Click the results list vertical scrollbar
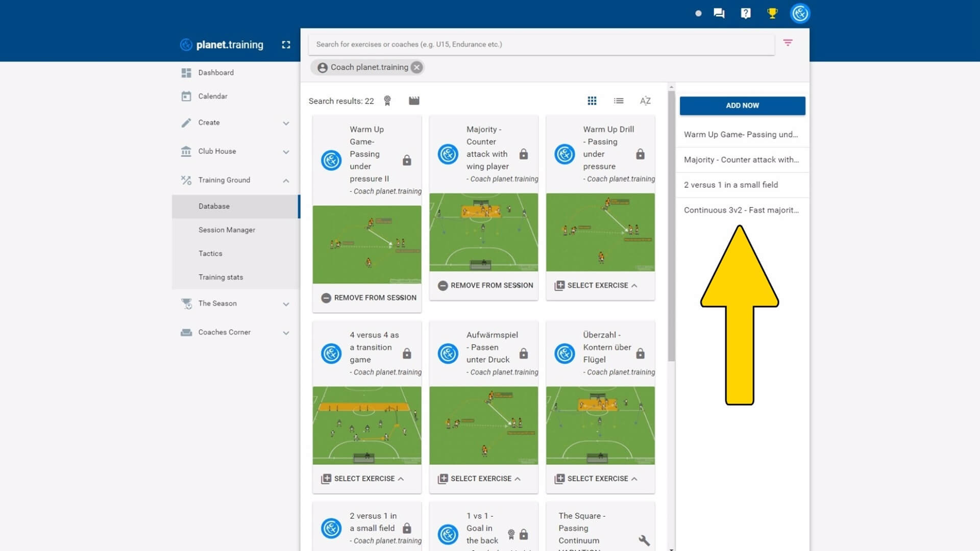This screenshot has height=551, width=980. pos(671,224)
